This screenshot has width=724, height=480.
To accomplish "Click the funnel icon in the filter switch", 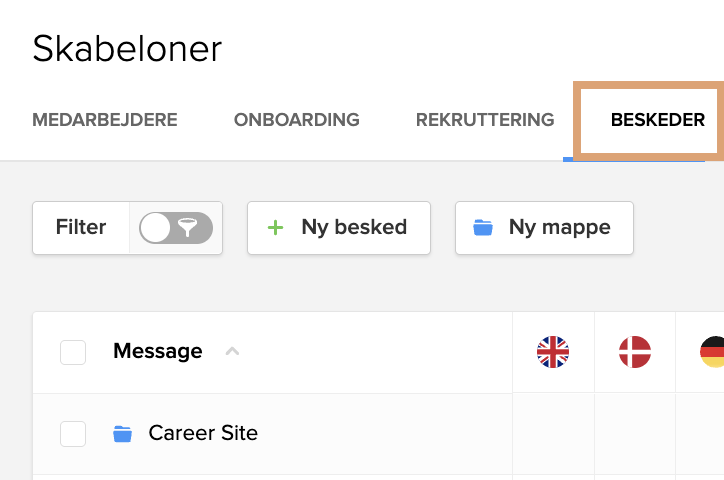I will 187,228.
